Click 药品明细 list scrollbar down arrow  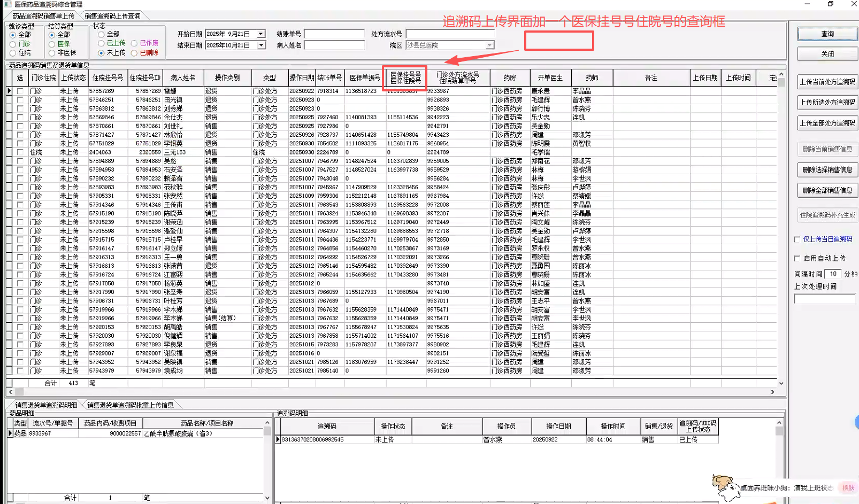click(x=267, y=498)
